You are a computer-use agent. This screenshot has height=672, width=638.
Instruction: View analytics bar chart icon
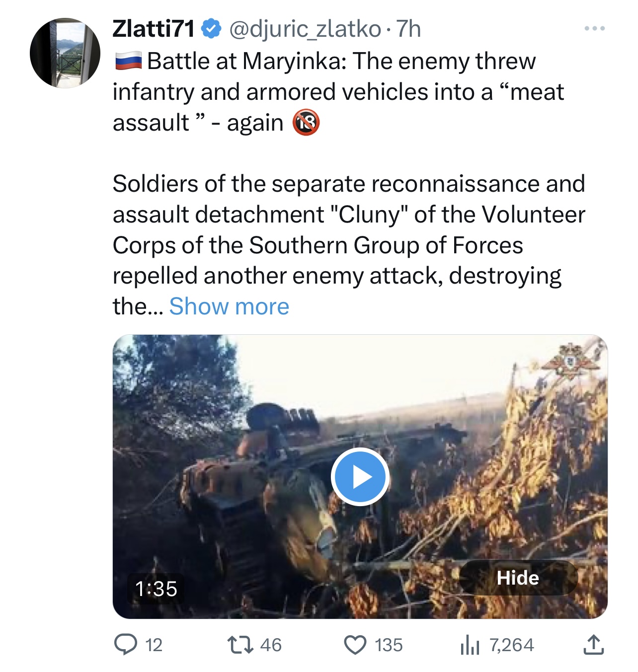tap(470, 645)
